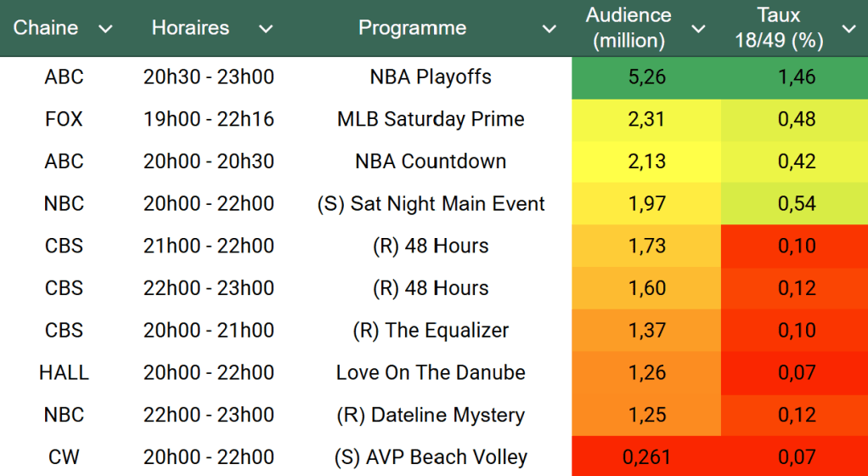Select the NBA Countdown programme cell
868x476 pixels.
431,161
